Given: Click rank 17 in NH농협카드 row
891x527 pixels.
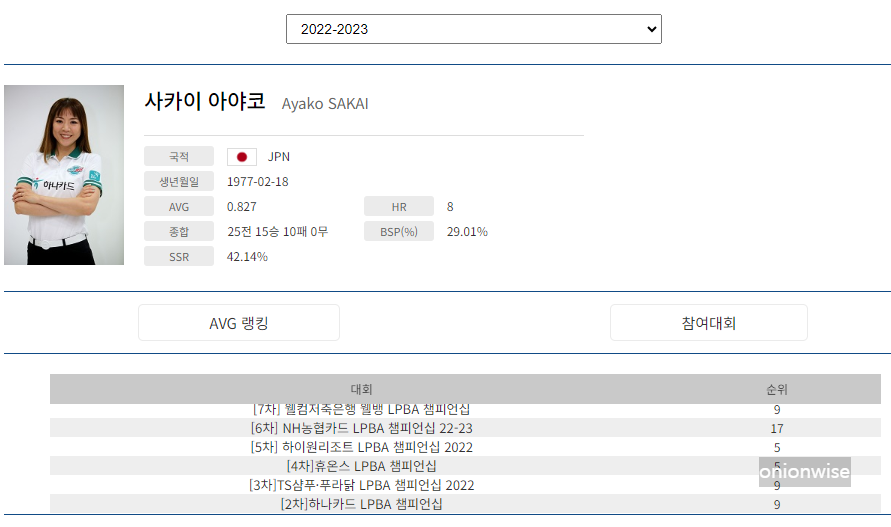Looking at the screenshot, I should (x=777, y=429).
